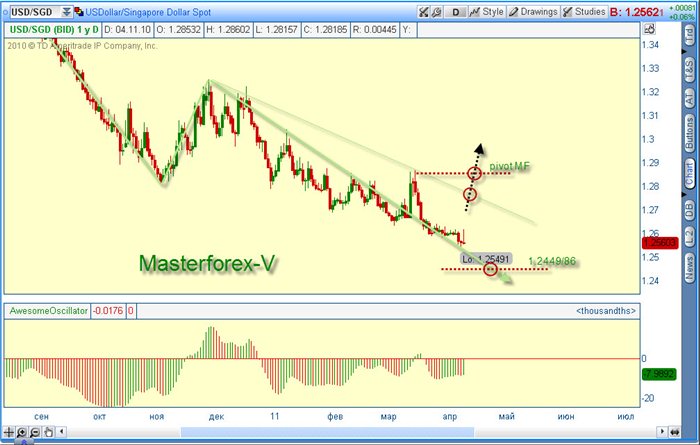Screen dimensions: 700x445
Task: Click the USD/SGD symbol input field
Action: coord(35,12)
